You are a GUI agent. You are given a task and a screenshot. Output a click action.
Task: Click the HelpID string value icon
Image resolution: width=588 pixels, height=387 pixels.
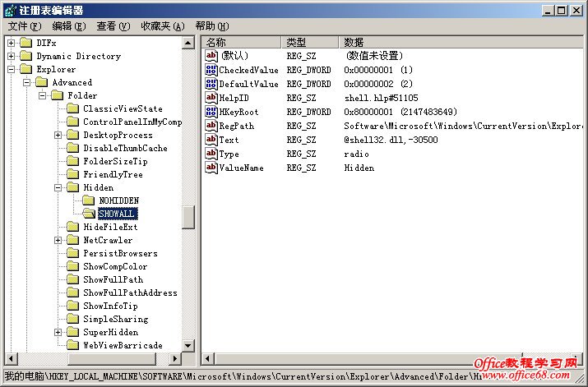pyautogui.click(x=211, y=98)
